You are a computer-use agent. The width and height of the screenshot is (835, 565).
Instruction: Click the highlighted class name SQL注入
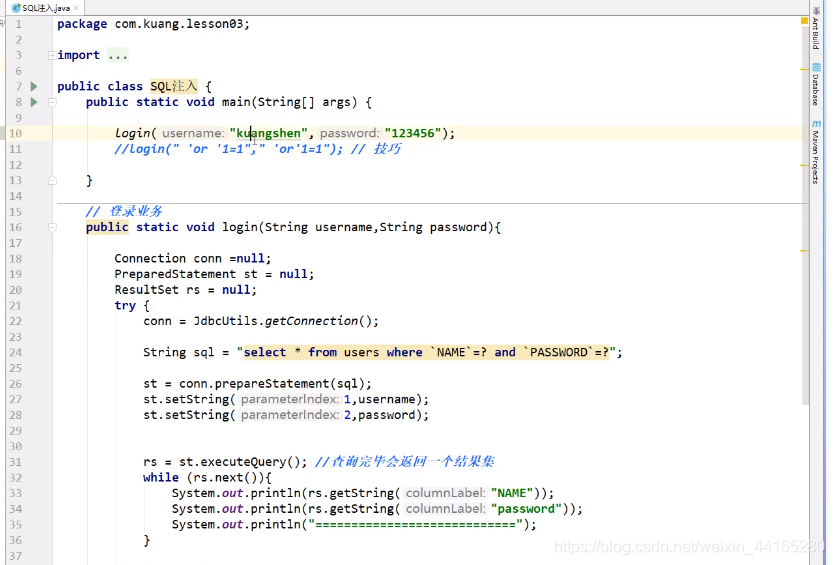coord(174,86)
